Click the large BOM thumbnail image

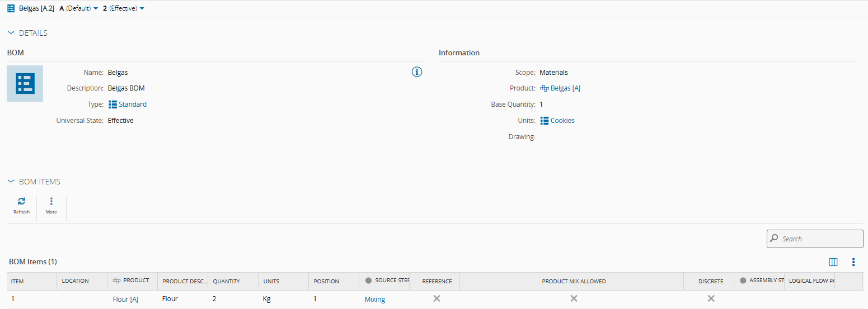tap(25, 83)
